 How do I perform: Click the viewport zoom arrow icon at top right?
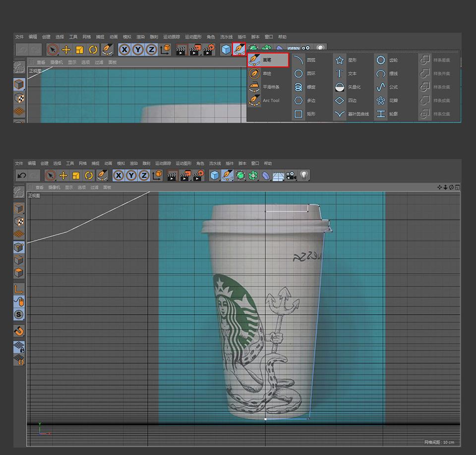(x=445, y=187)
